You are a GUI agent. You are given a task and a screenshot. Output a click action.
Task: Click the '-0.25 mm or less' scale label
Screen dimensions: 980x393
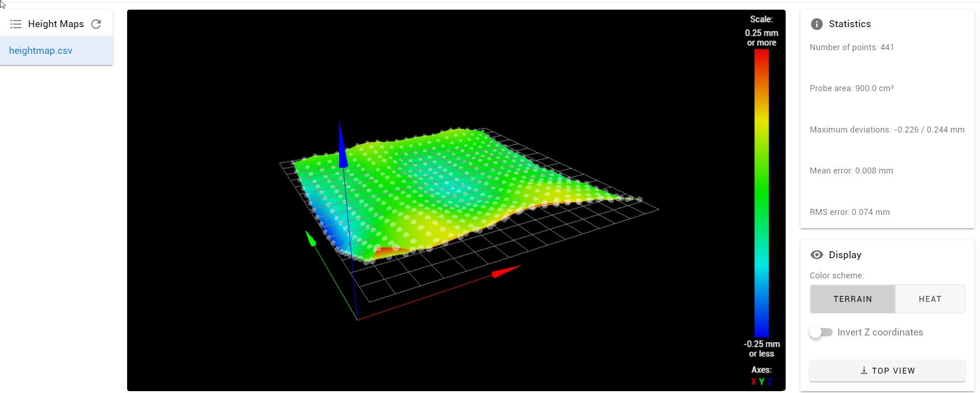click(762, 349)
